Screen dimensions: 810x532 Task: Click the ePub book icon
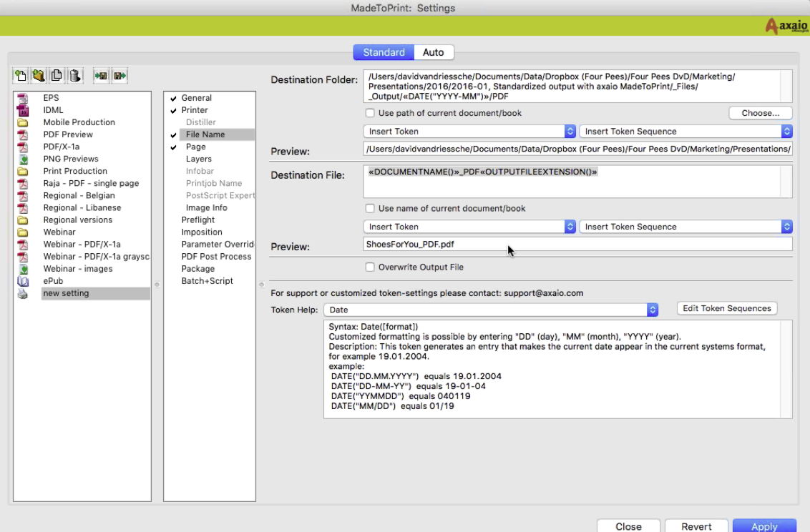click(x=23, y=281)
